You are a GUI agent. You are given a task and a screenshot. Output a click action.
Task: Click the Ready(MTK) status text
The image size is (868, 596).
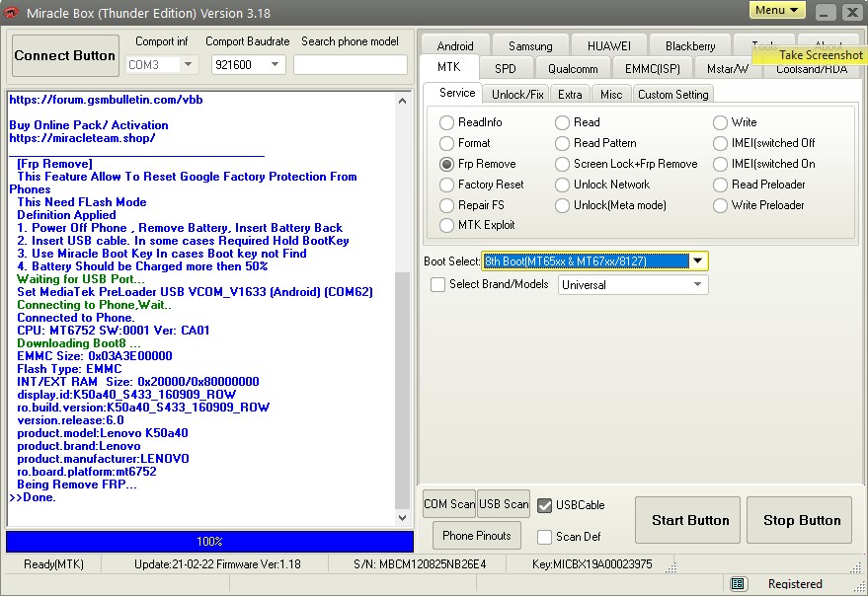click(53, 564)
